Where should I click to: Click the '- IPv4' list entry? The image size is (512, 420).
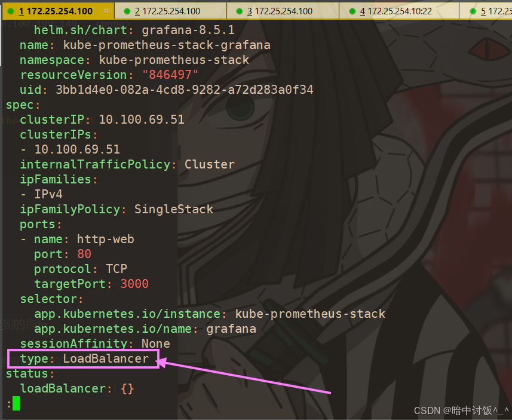point(41,194)
